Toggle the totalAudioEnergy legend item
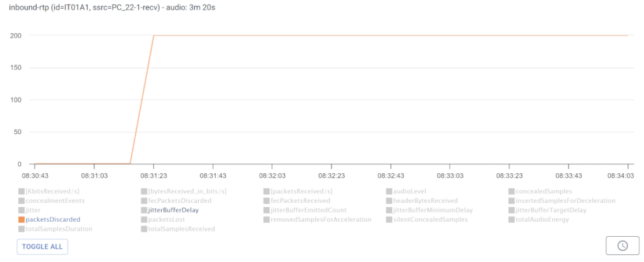This screenshot has height=262, width=644. (541, 219)
